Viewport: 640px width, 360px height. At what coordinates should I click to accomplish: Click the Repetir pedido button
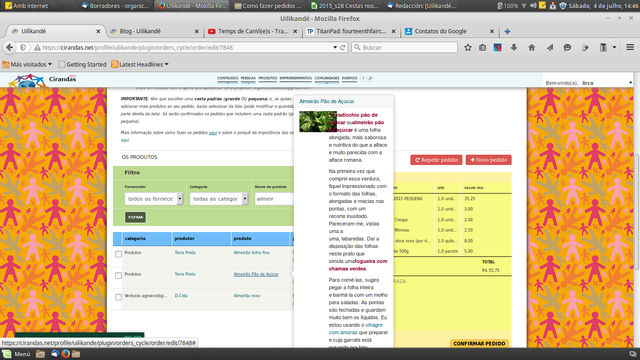(436, 160)
